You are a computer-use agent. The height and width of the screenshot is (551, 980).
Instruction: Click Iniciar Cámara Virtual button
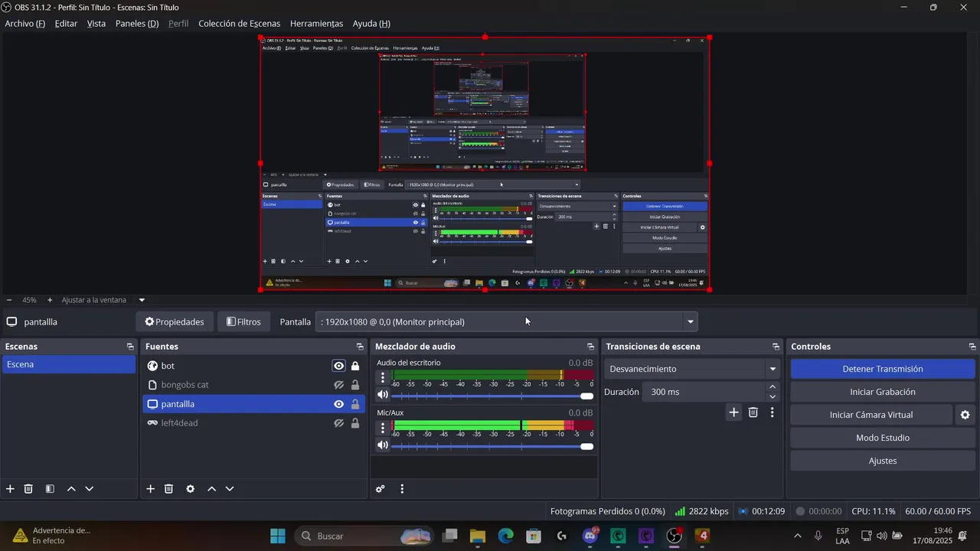click(x=871, y=415)
